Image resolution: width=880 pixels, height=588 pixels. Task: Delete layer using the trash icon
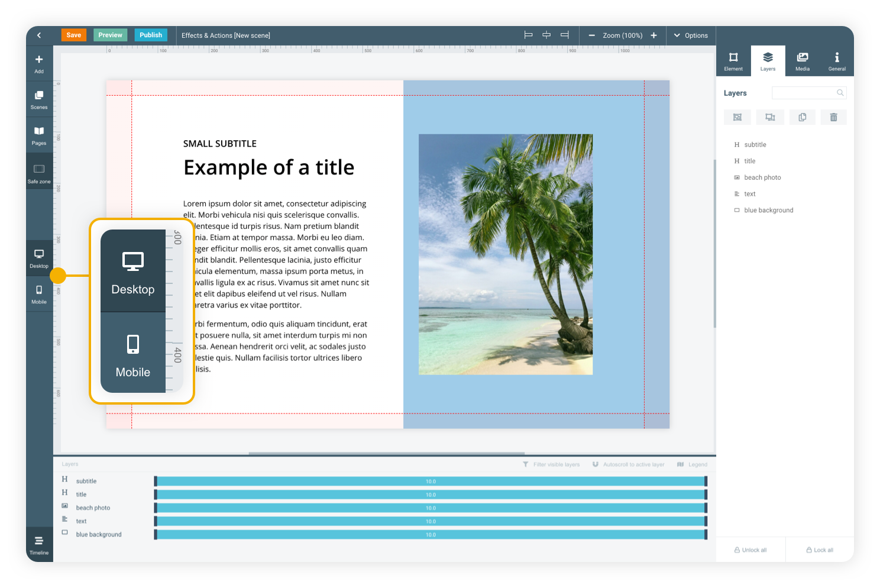point(833,117)
